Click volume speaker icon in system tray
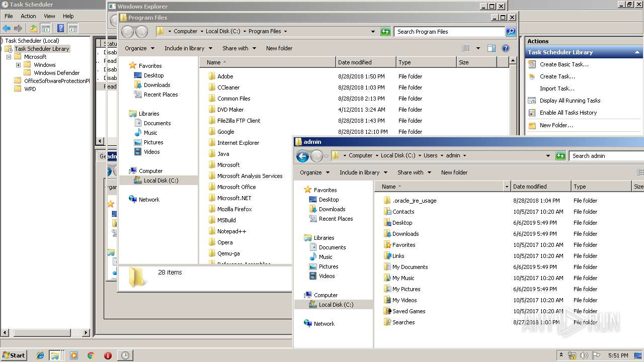 (584, 355)
